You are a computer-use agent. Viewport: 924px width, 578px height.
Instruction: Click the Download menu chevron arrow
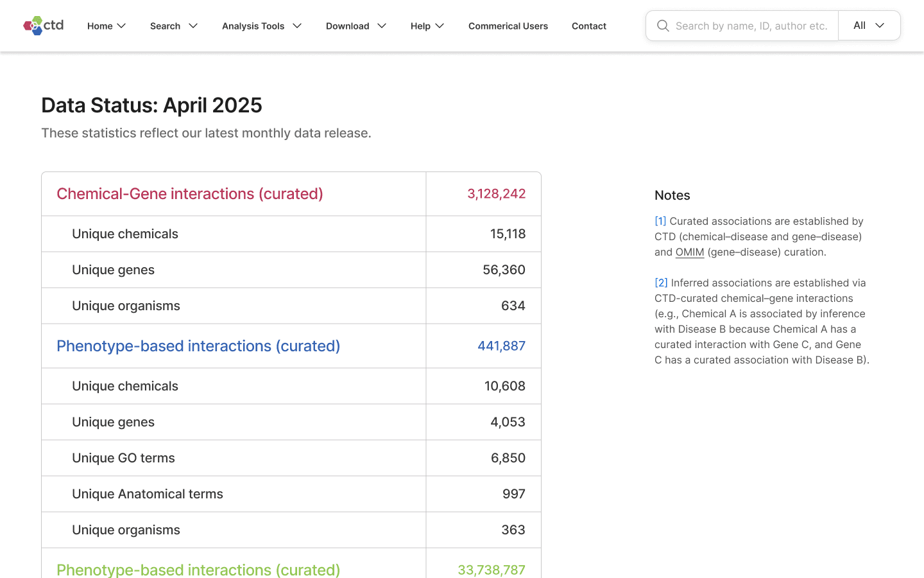(x=382, y=26)
